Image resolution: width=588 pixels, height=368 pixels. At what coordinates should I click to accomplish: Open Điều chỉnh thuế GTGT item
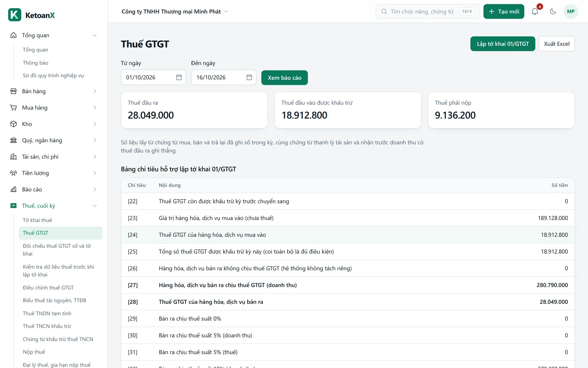[x=60, y=288]
